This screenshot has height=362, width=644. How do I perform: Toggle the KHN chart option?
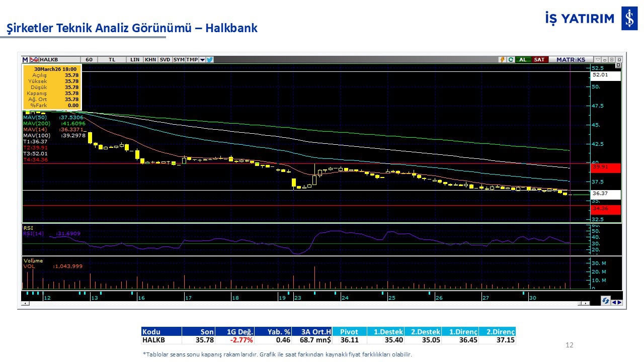[150, 59]
